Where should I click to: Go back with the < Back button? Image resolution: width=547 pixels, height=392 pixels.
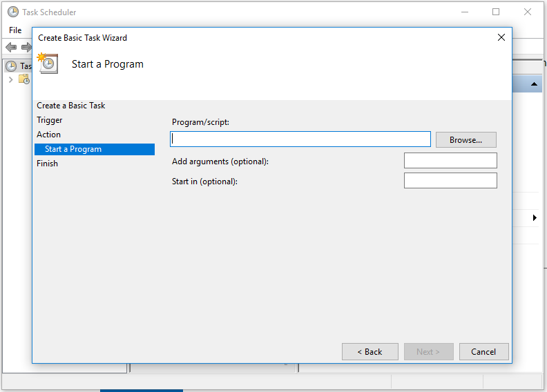(370, 351)
